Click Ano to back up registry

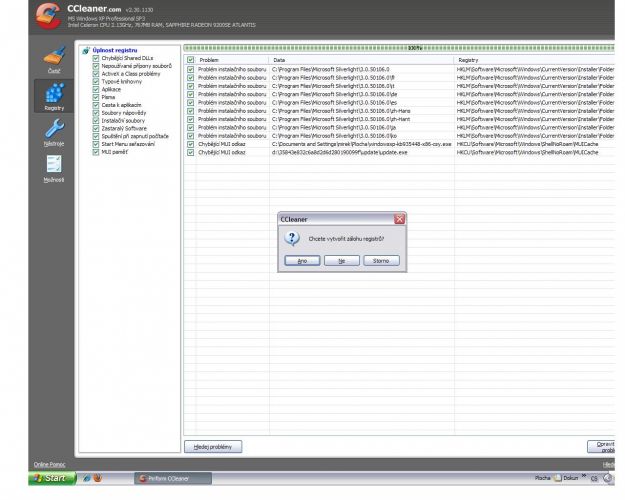302,260
